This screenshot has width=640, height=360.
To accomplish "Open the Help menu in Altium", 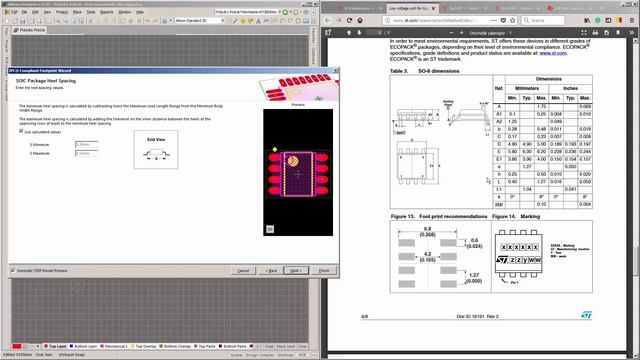I will (140, 12).
